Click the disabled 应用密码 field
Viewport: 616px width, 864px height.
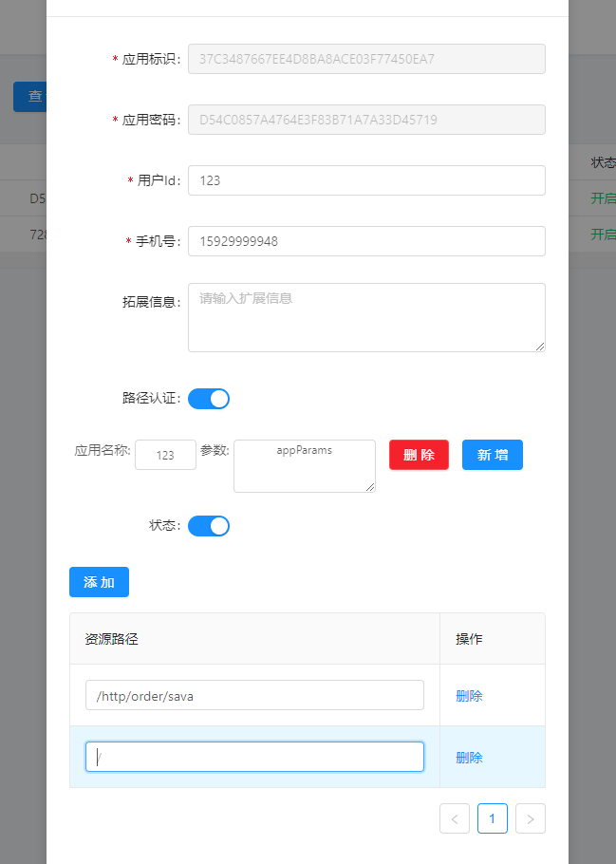coord(366,120)
